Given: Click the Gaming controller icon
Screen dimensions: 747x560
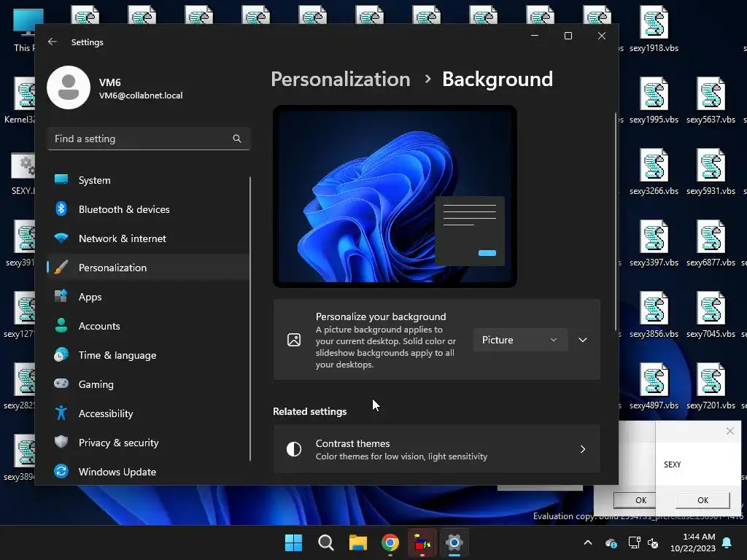Looking at the screenshot, I should 61,384.
